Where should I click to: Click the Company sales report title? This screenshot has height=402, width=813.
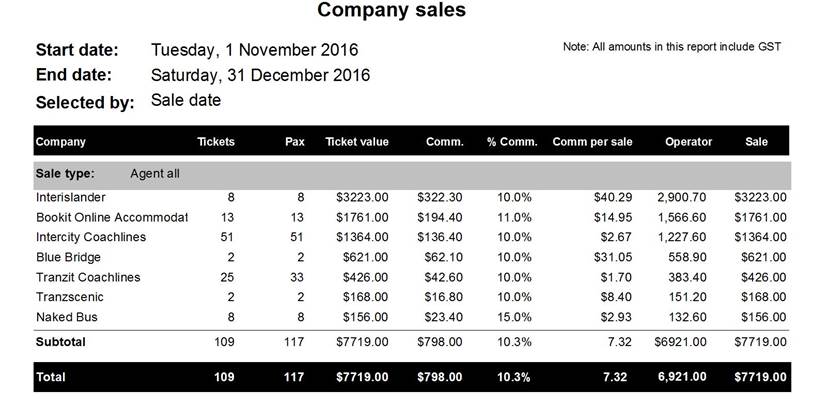391,10
